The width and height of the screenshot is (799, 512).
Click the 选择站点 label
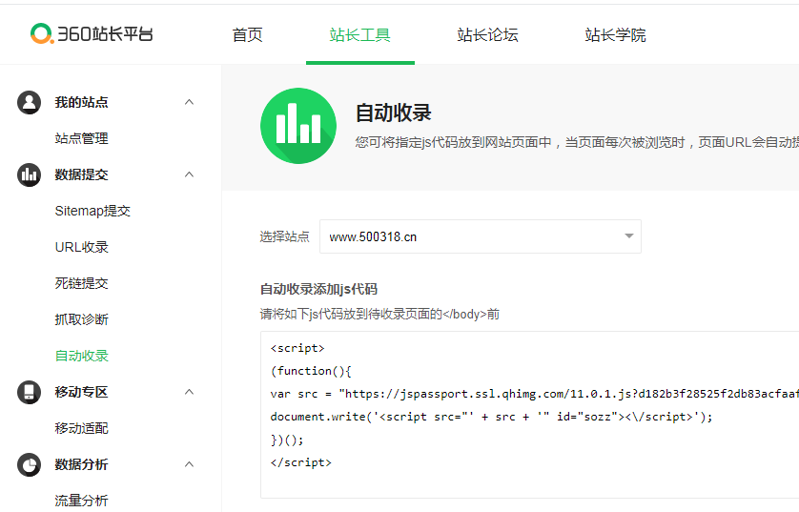[x=284, y=236]
